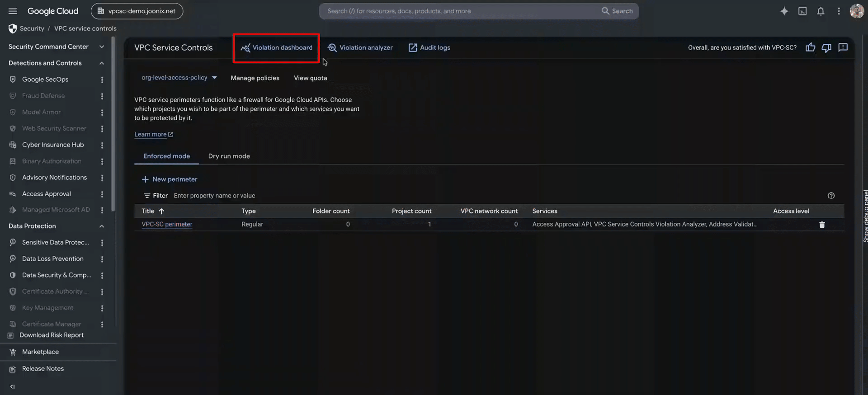Open Fraud Defense more options
Viewport: 868px width, 395px height.
[102, 96]
